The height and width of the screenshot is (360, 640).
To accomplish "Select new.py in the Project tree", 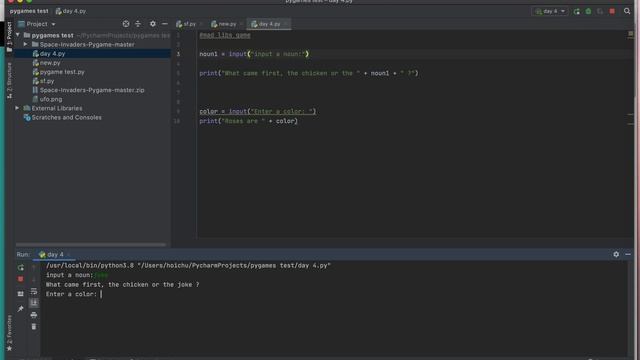I will tap(50, 63).
